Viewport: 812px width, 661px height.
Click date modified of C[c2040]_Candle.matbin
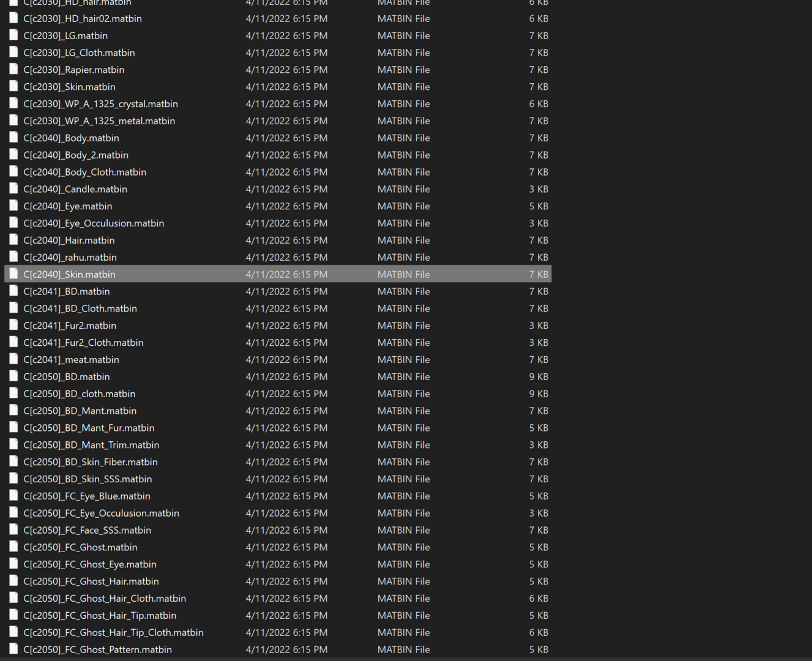pyautogui.click(x=286, y=189)
